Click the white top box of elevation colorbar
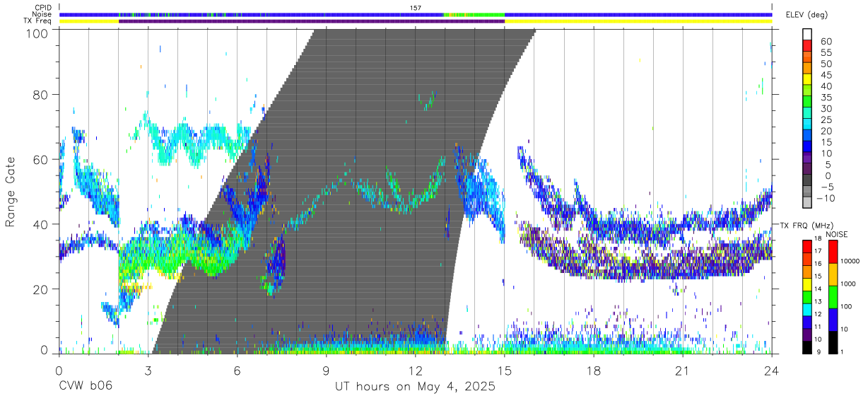This screenshot has height=401, width=868. (807, 34)
